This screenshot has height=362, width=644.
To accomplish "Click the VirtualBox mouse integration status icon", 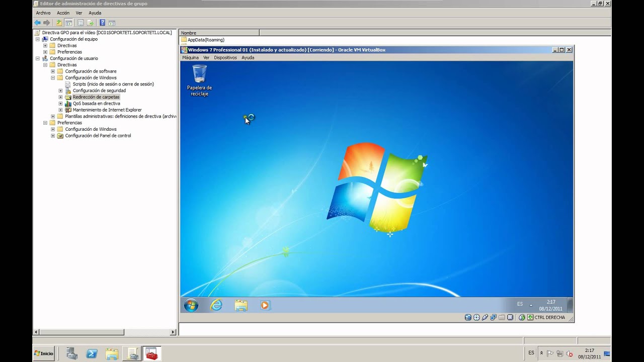I will pyautogui.click(x=522, y=317).
